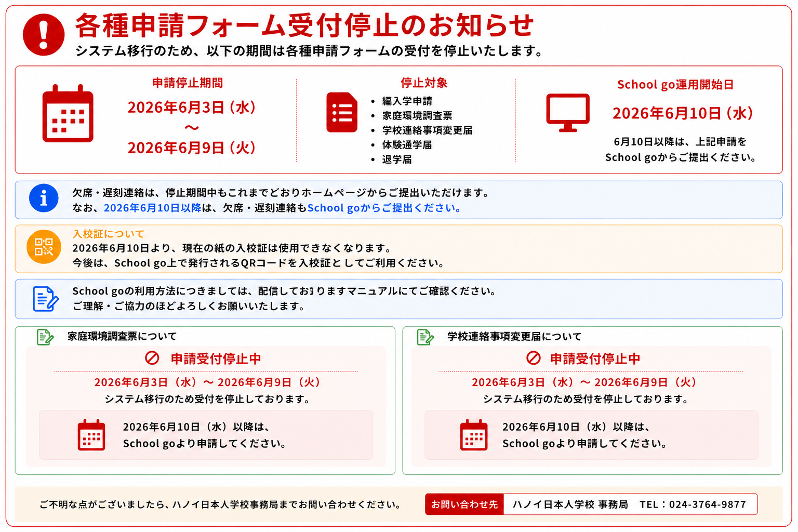
Task: Click the TEL：024-3764-9877 phone number
Action: [693, 504]
